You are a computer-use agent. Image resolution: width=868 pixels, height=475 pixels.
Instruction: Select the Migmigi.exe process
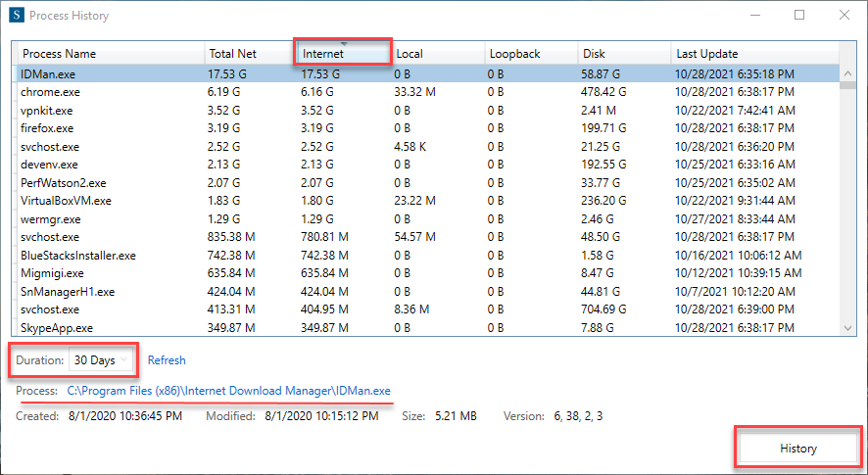pyautogui.click(x=425, y=273)
